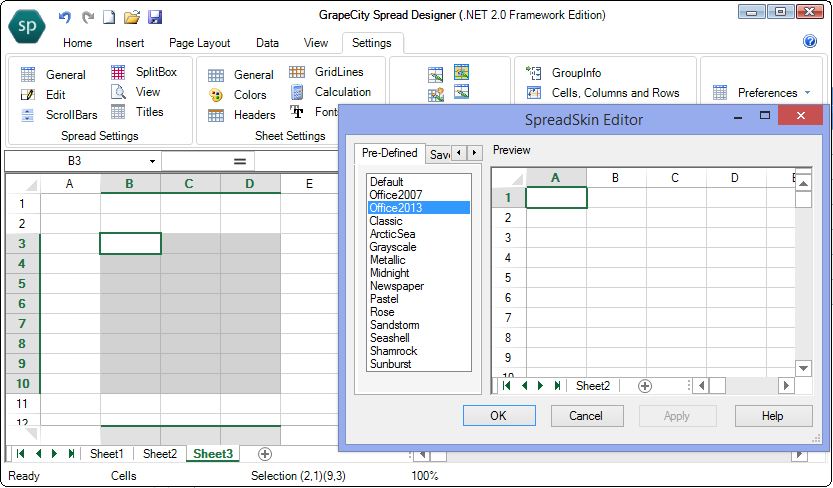Select the Seashell skin
The height and width of the screenshot is (488, 833).
[419, 338]
